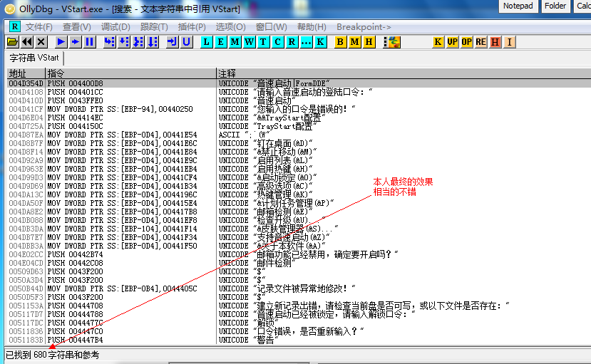The image size is (591, 364).
Task: Click the RE plugin toolbar button
Action: pos(480,42)
